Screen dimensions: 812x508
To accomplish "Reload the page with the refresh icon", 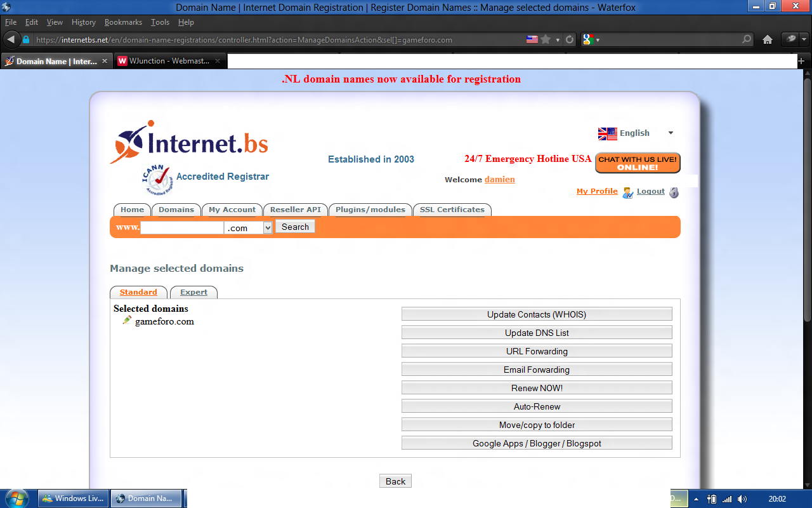I will click(x=570, y=39).
